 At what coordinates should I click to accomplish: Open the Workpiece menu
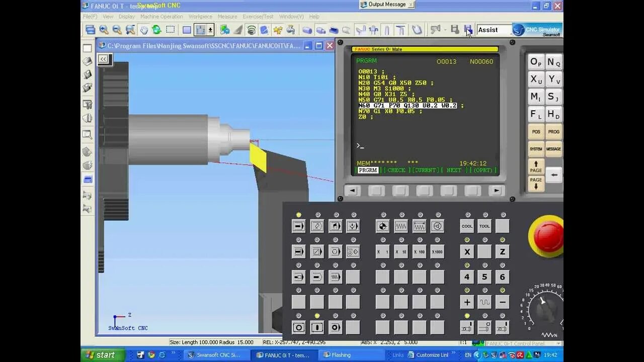[200, 17]
